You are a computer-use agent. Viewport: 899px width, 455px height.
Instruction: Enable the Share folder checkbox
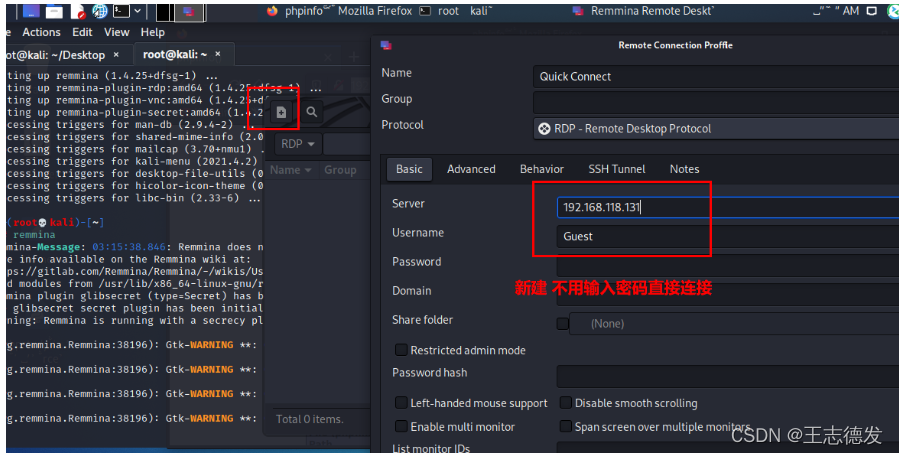pyautogui.click(x=562, y=324)
